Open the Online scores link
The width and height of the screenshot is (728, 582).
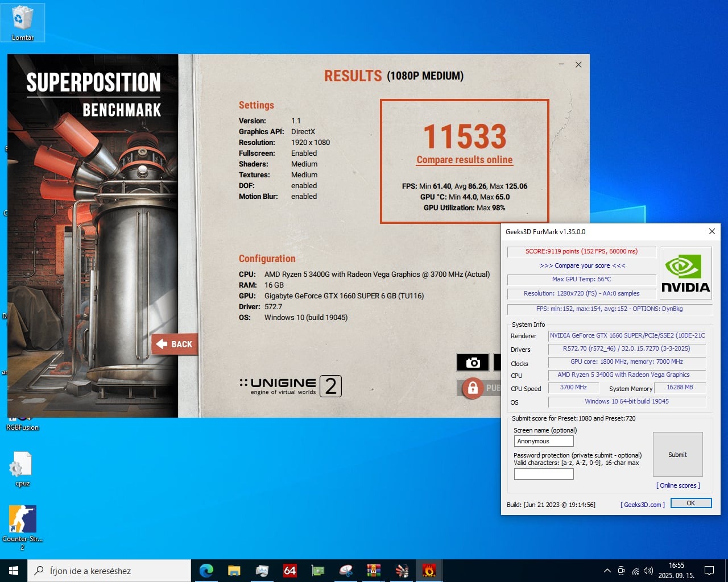pyautogui.click(x=678, y=485)
